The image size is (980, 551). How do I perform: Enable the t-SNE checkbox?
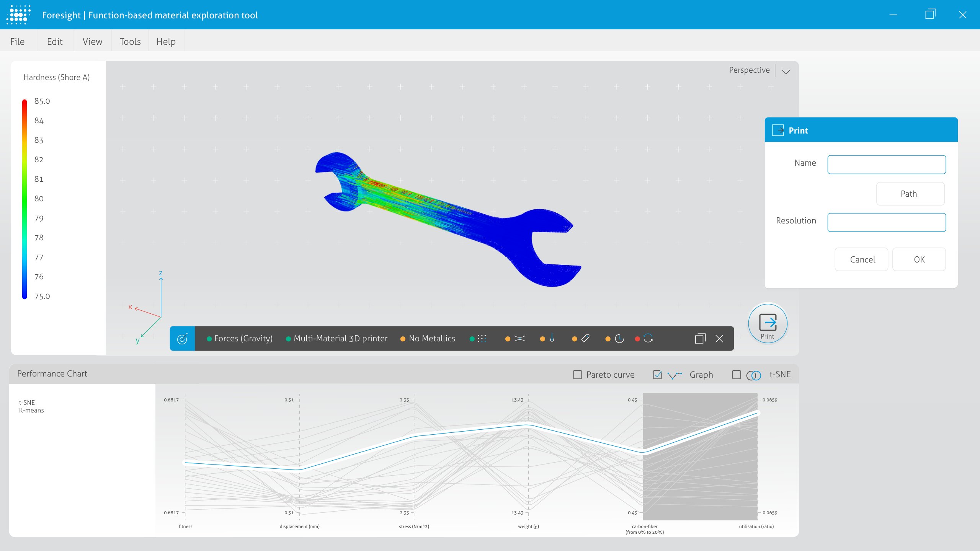[x=736, y=375]
